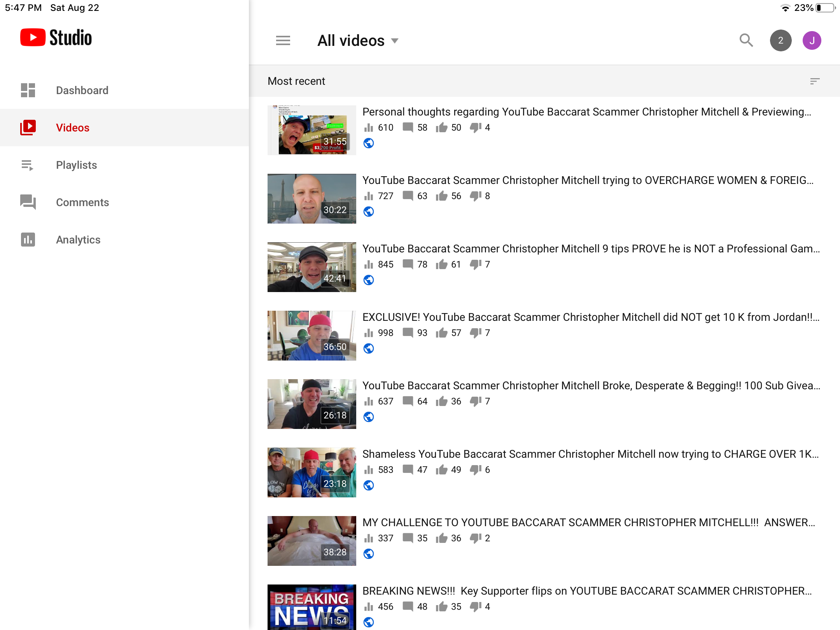Click thumbs-up icon next to 36 in 637 row
Viewport: 840px width, 630px height.
[x=441, y=401]
